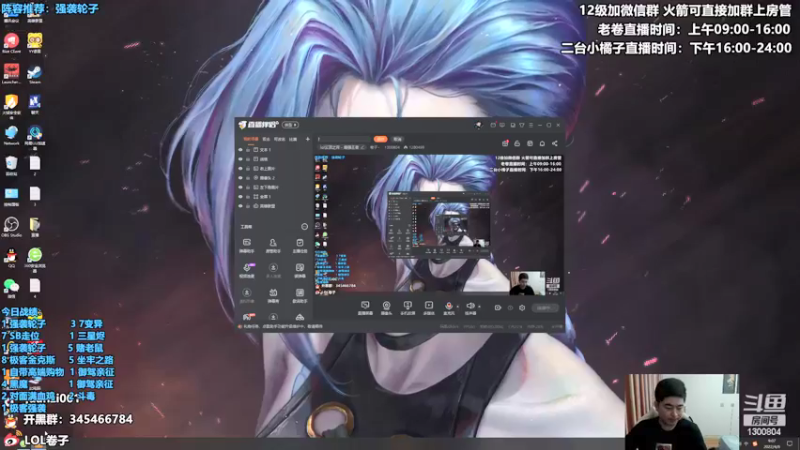Switch to the fourth scene tab

coord(293,139)
